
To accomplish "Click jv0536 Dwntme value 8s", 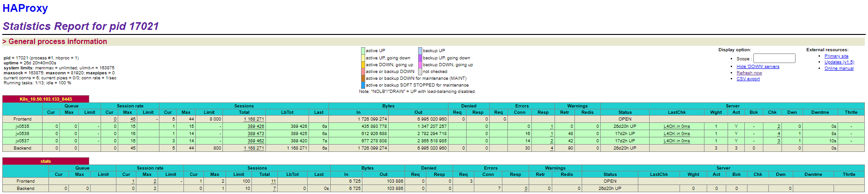I will [834, 134].
